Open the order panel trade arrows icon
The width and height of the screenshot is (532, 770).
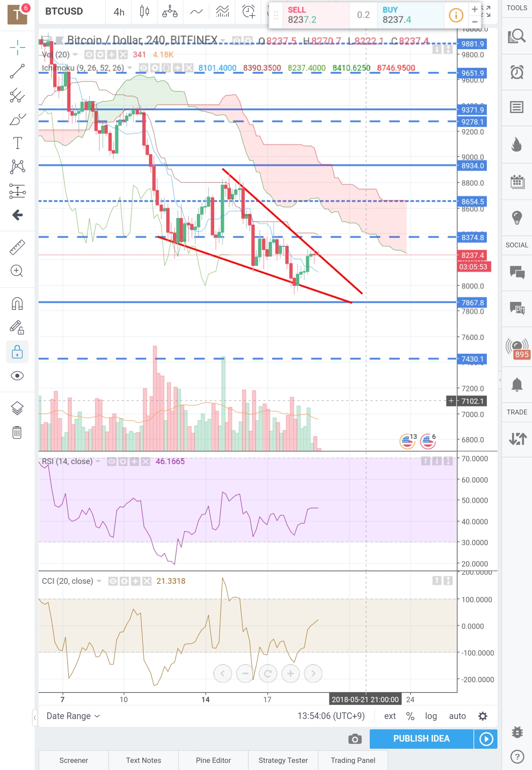click(517, 439)
